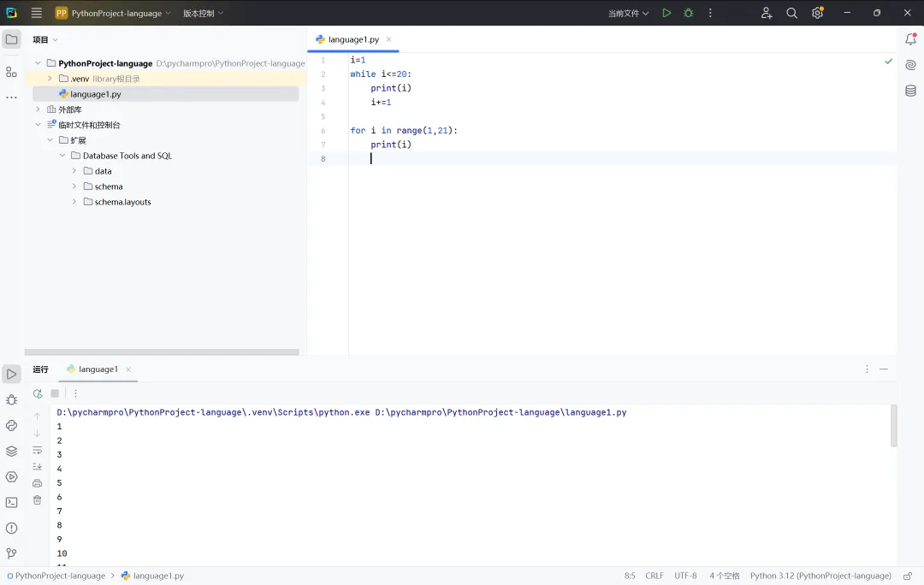Viewport: 924px width, 585px height.
Task: Click the project tree horizontal scrollbar
Action: click(x=162, y=352)
